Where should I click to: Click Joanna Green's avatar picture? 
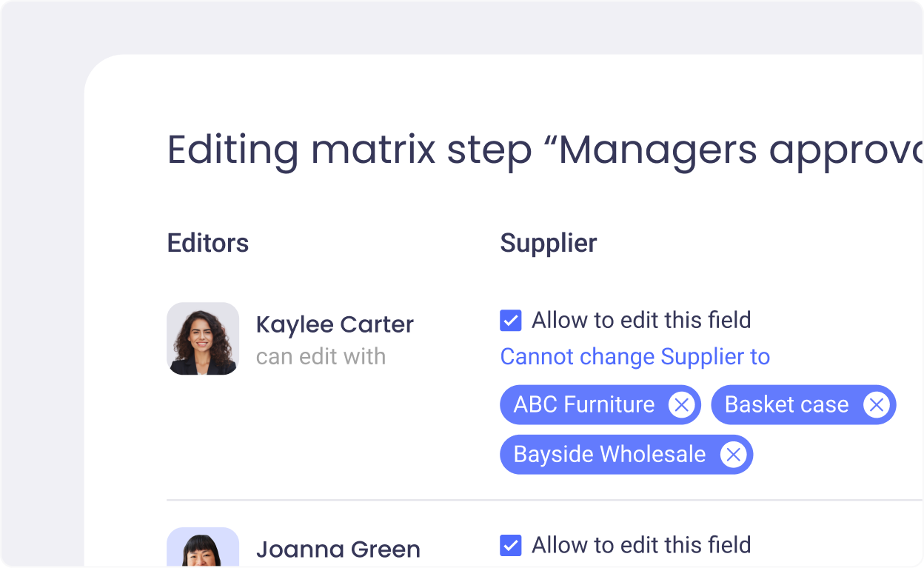click(x=203, y=548)
